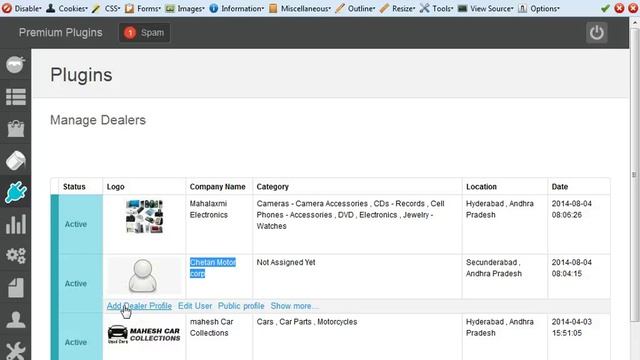Click the Category column header
Screen dimensions: 640x360
(x=273, y=187)
